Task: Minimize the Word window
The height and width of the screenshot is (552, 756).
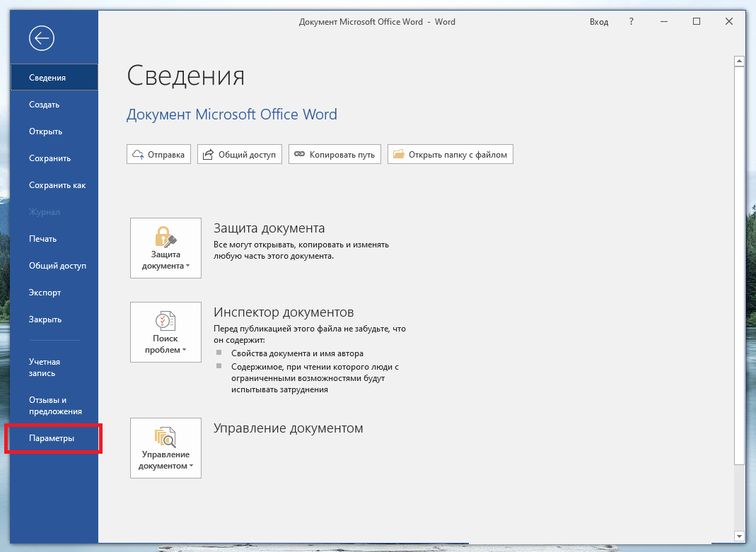Action: click(664, 22)
